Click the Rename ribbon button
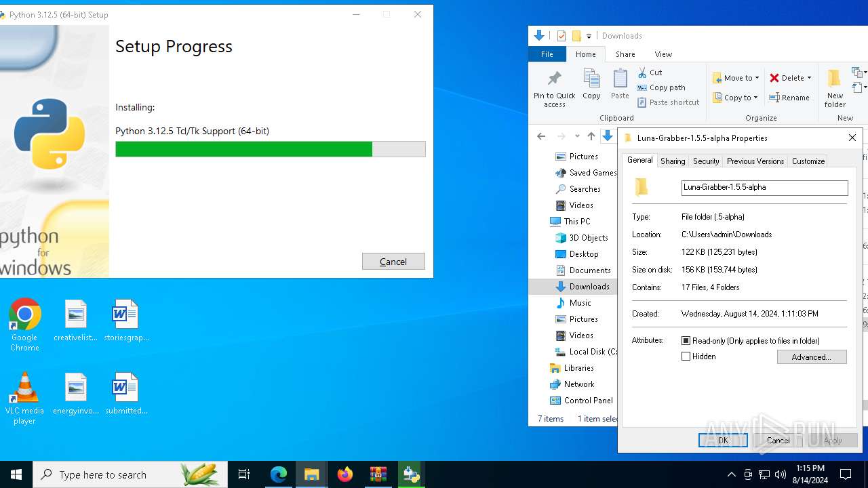This screenshot has width=868, height=488. 789,98
